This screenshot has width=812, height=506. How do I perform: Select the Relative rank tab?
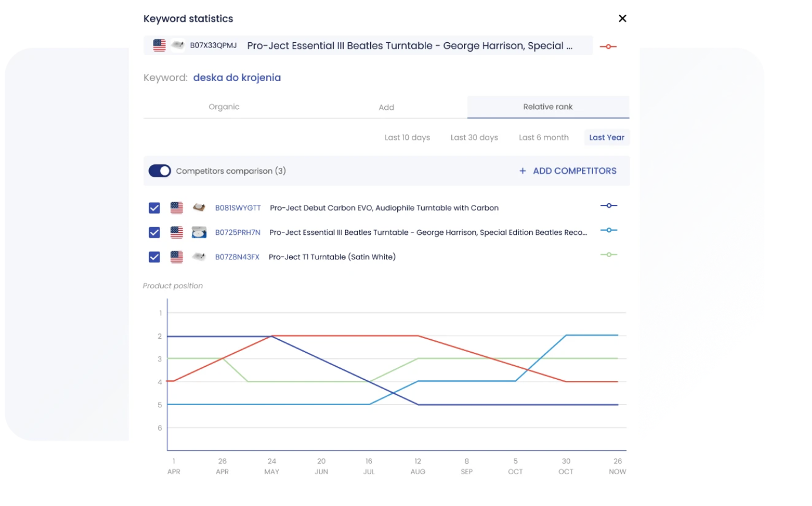[x=548, y=107]
